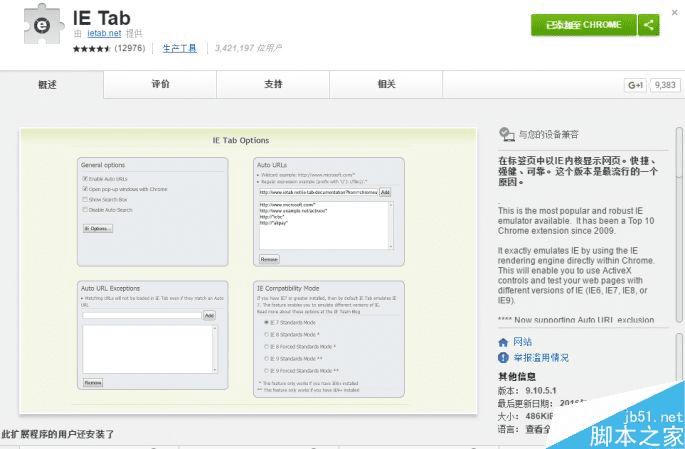Toggle the Enable Auto URLs checkbox
The width and height of the screenshot is (685, 449).
pyautogui.click(x=85, y=179)
